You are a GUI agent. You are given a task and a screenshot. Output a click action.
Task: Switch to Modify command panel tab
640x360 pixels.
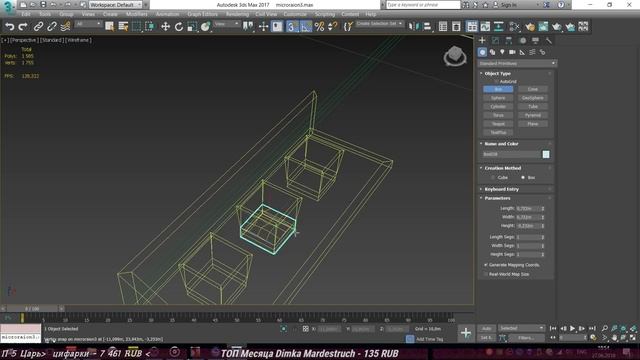(x=495, y=40)
